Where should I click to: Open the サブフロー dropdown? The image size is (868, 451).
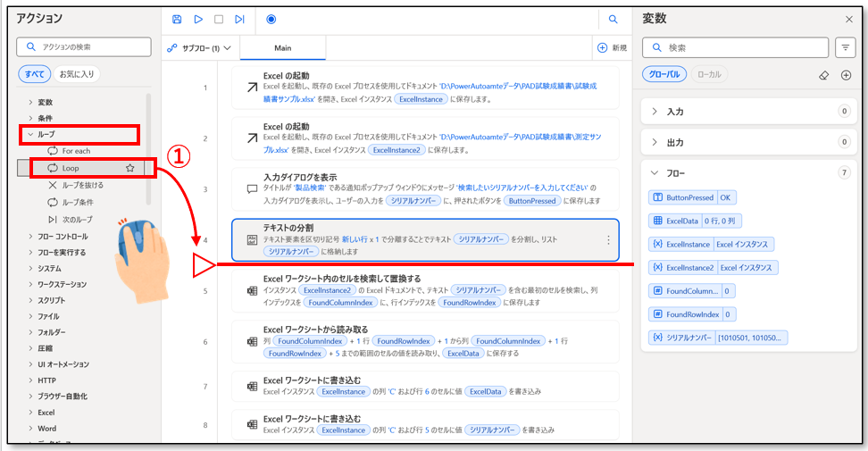[x=200, y=47]
